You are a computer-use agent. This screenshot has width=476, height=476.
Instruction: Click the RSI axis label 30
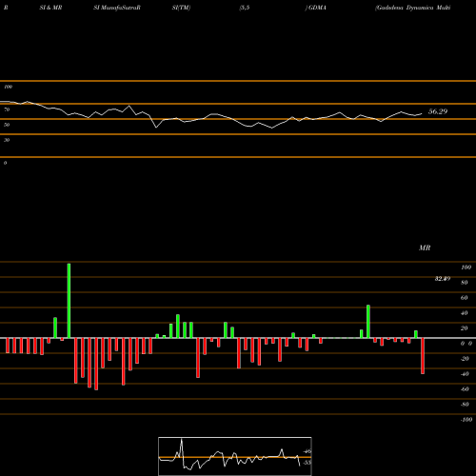[x=7, y=140]
